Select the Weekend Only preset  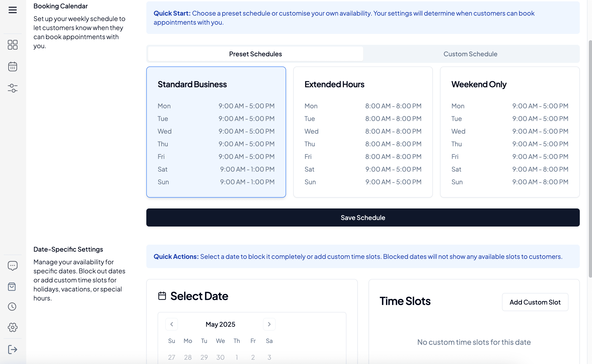[509, 132]
